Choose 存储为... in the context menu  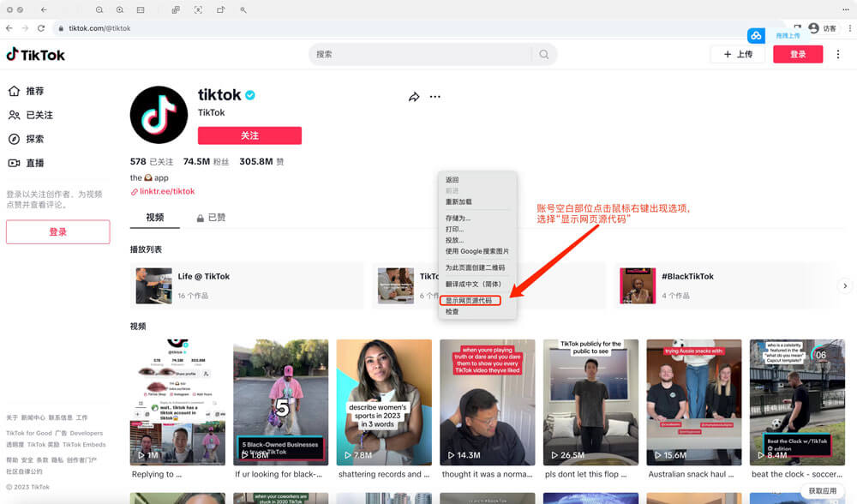(458, 218)
